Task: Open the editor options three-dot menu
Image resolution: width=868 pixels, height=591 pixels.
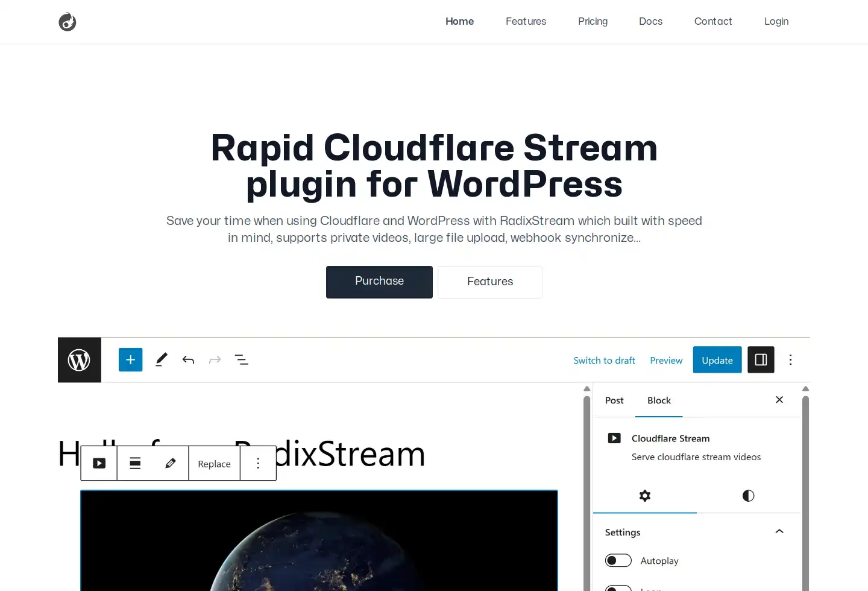Action: pyautogui.click(x=790, y=360)
